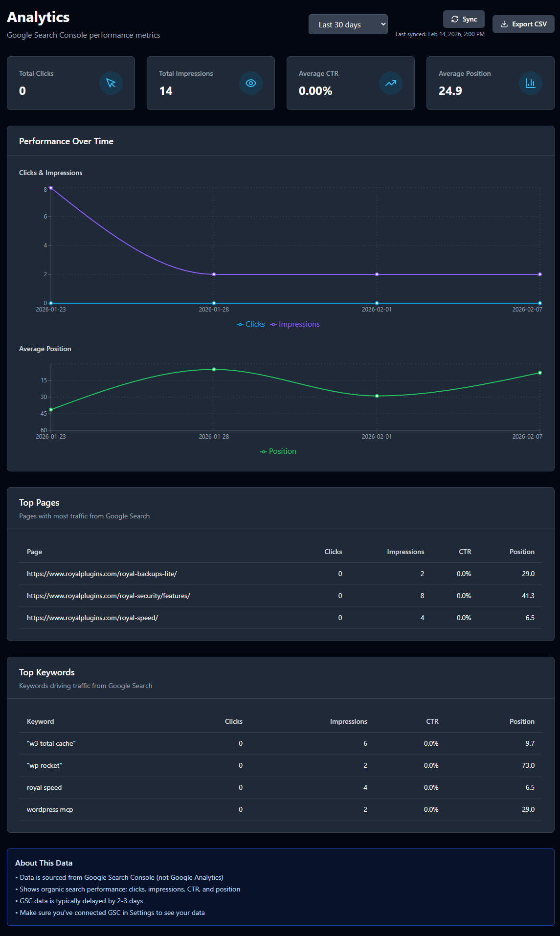This screenshot has height=936, width=560.
Task: Toggle the Clicks series in the legend
Action: (251, 324)
